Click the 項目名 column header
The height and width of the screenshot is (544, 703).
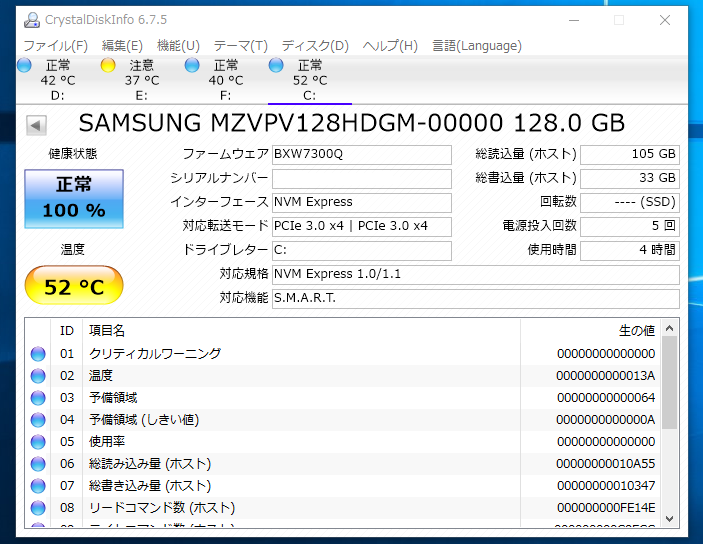[x=301, y=331]
